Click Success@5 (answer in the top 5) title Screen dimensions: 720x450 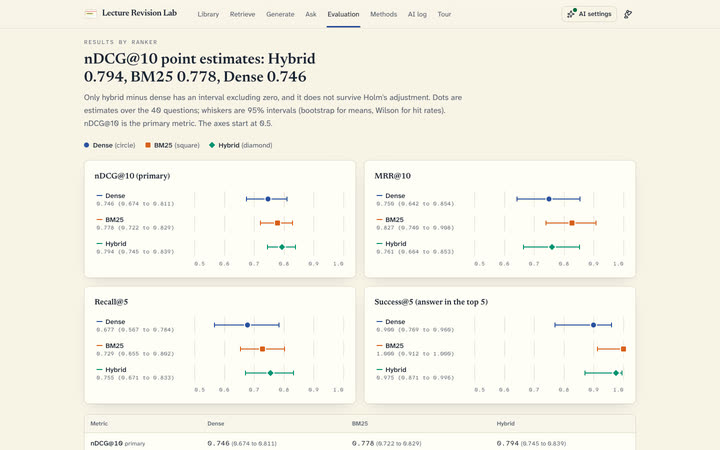(x=431, y=302)
